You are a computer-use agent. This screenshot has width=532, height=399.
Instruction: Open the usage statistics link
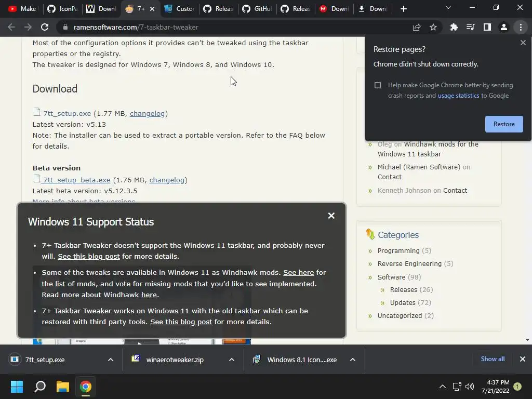click(458, 96)
